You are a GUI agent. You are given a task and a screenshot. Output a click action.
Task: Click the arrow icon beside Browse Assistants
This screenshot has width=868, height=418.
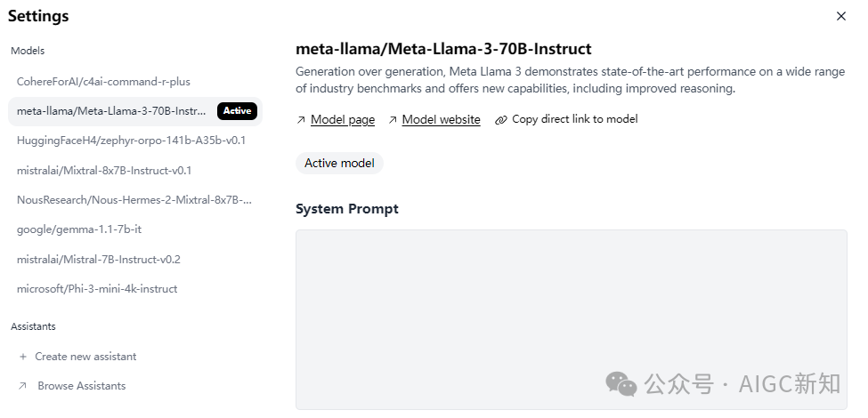pyautogui.click(x=23, y=386)
